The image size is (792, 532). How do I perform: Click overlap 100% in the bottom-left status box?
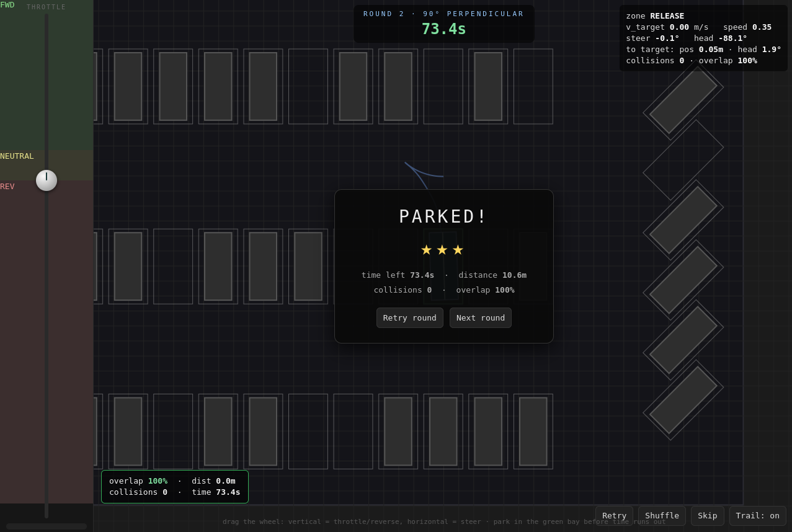click(x=138, y=481)
